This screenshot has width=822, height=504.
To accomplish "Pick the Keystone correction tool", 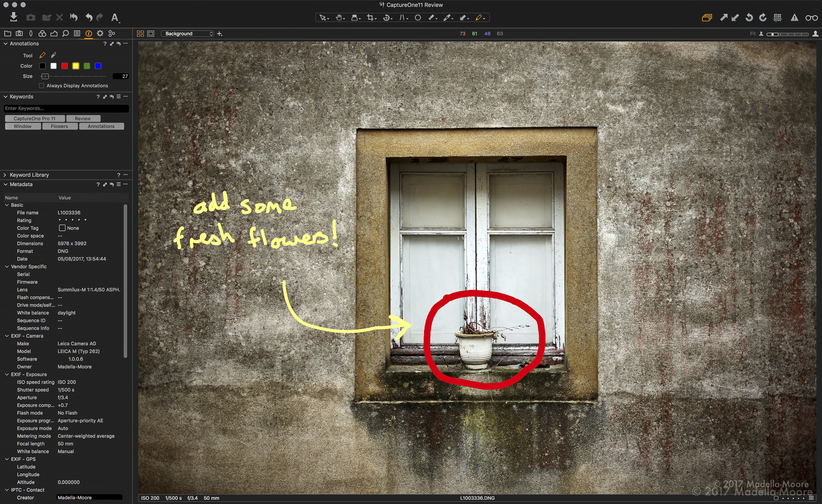I will point(402,17).
